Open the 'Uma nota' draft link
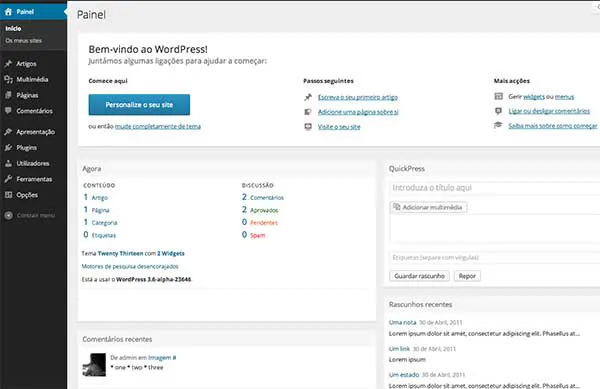The image size is (600, 389). pyautogui.click(x=402, y=322)
